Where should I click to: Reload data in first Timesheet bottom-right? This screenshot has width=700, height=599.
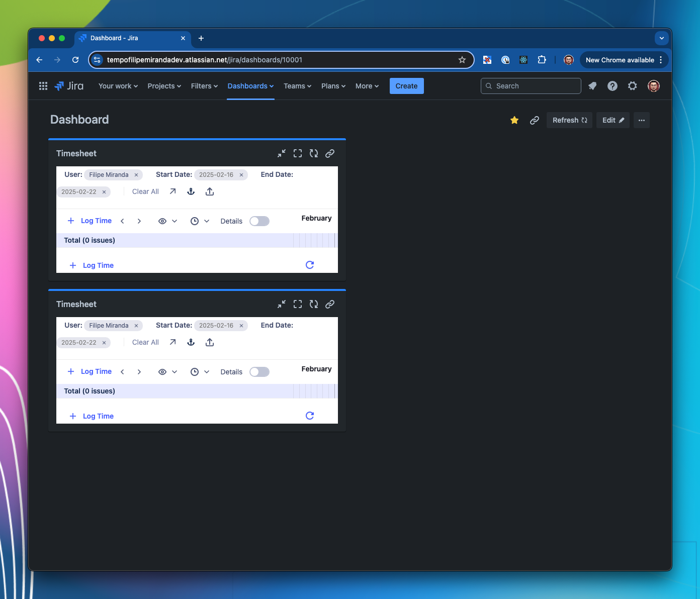310,265
